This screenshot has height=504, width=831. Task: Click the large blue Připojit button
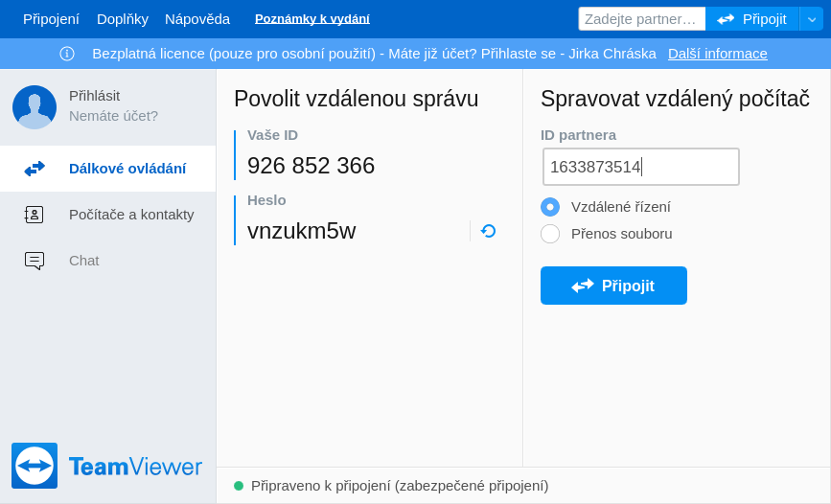coord(613,286)
